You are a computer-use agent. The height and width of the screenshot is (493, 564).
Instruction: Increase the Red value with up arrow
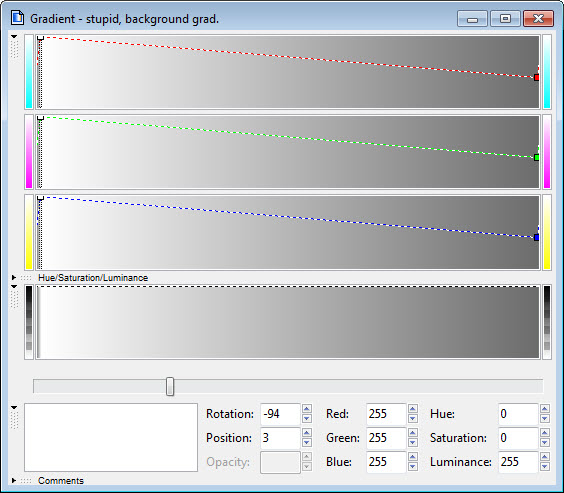(x=413, y=408)
